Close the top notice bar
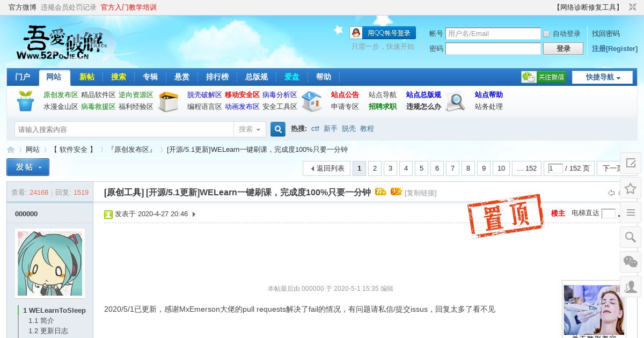 coord(633,7)
